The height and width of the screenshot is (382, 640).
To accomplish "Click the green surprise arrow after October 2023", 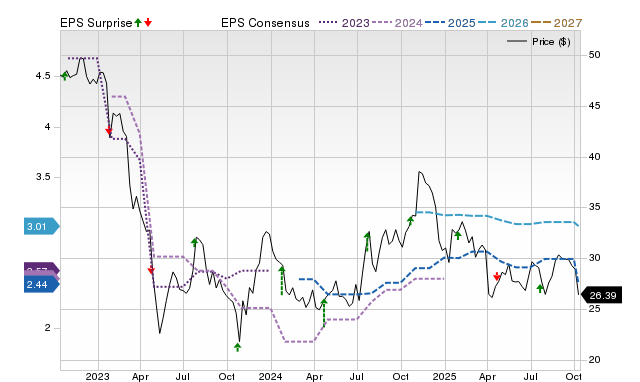I will click(x=238, y=347).
